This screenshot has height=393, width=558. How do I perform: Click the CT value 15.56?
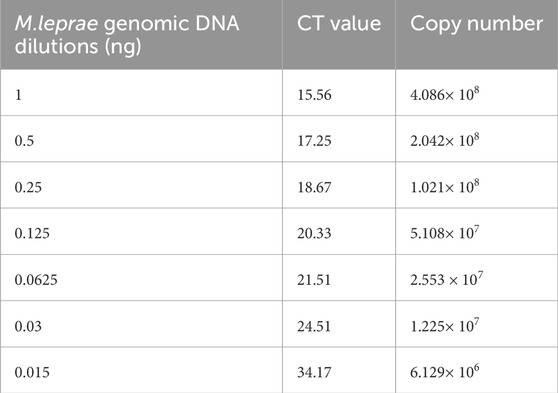pyautogui.click(x=315, y=95)
